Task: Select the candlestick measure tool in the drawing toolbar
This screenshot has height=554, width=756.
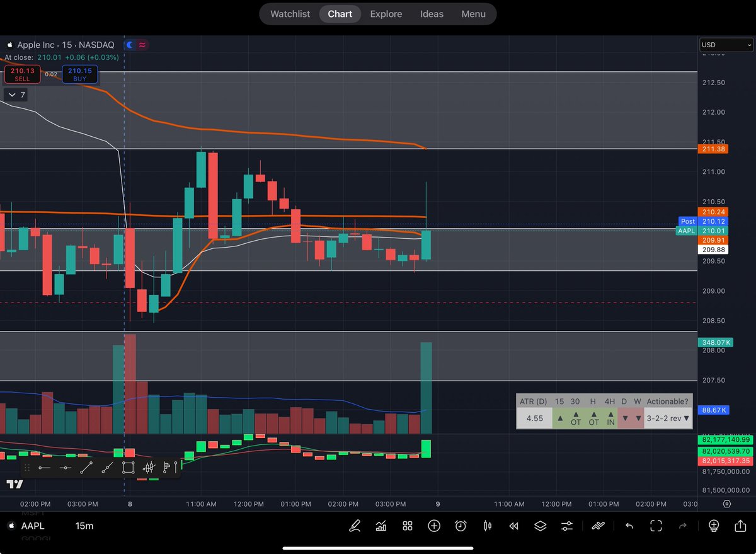Action: pyautogui.click(x=149, y=468)
